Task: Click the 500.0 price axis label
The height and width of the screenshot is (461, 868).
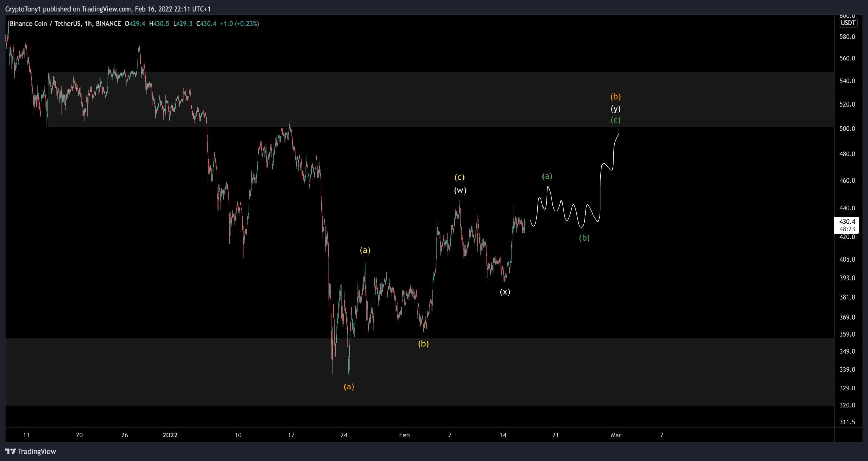Action: [x=847, y=129]
